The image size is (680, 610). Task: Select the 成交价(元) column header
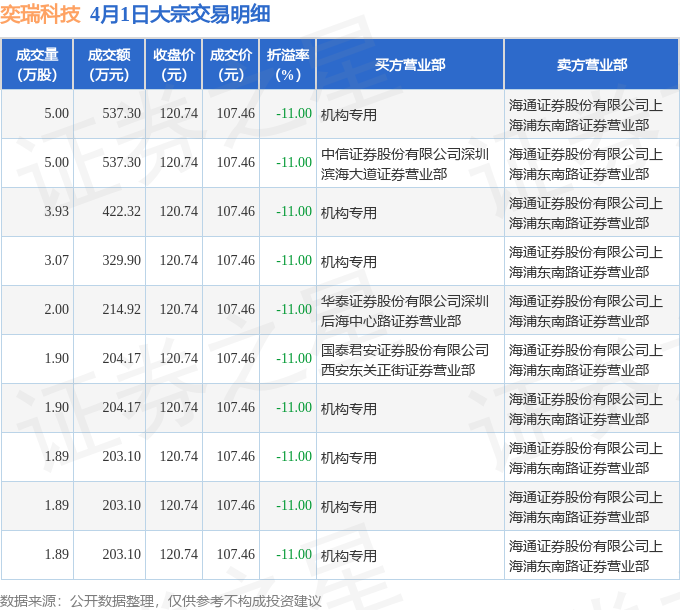tap(231, 65)
